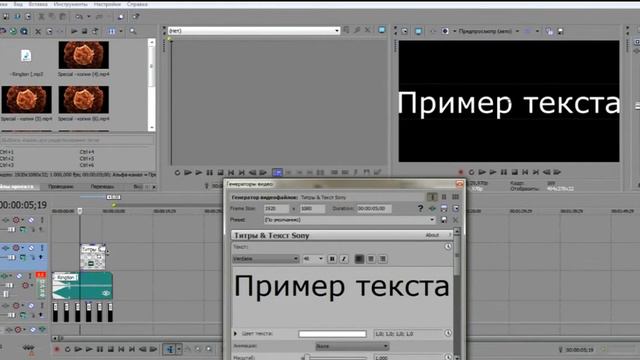Open the edit tool dropdown arrow
The image size is (640, 360).
tap(179, 349)
